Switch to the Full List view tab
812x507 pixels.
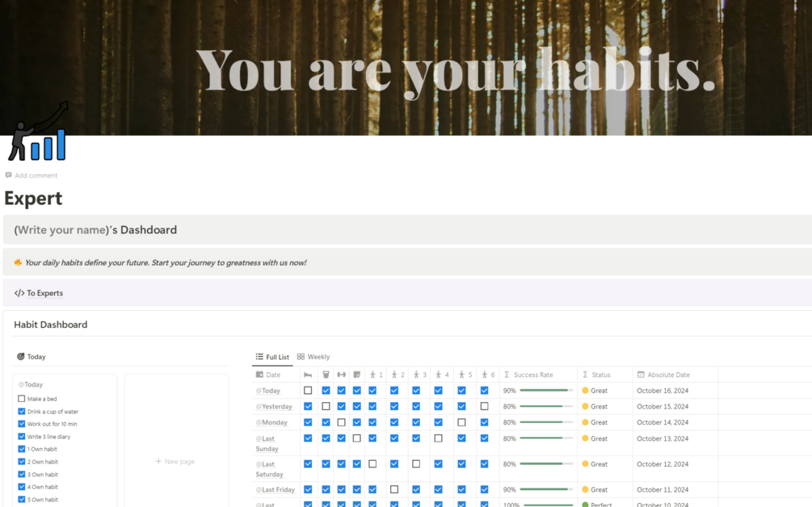click(272, 357)
